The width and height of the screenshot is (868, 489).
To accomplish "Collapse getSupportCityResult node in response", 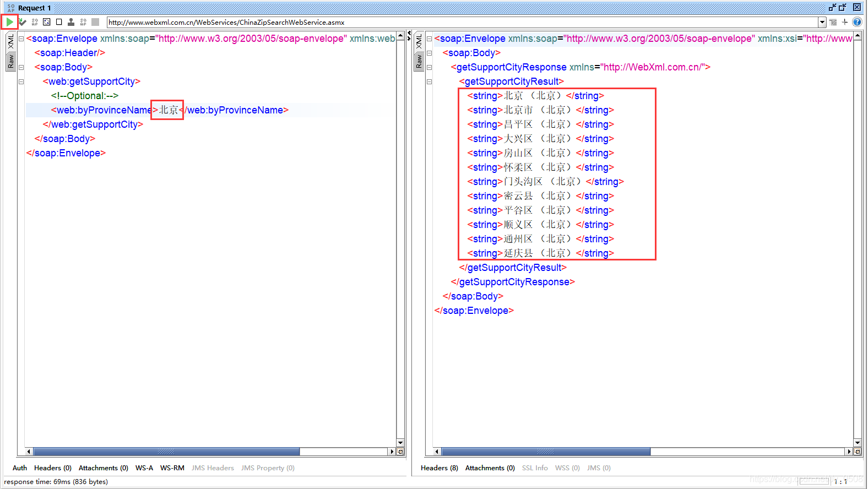I will 429,81.
